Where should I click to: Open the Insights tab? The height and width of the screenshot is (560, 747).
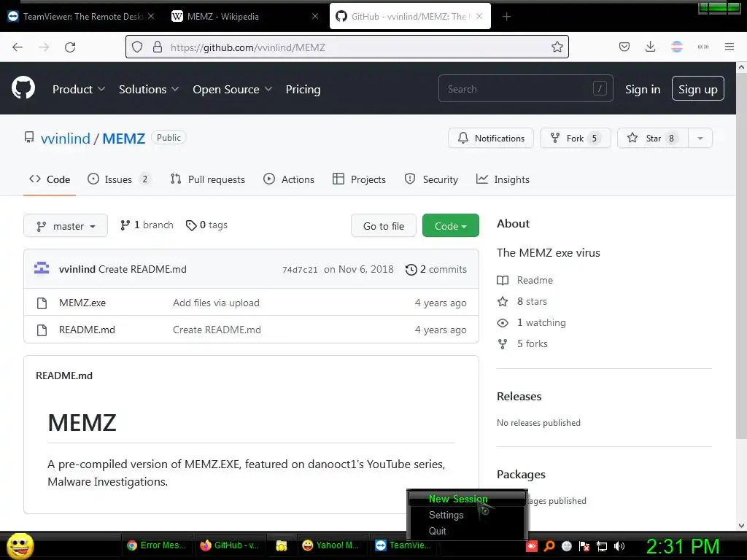tap(503, 179)
